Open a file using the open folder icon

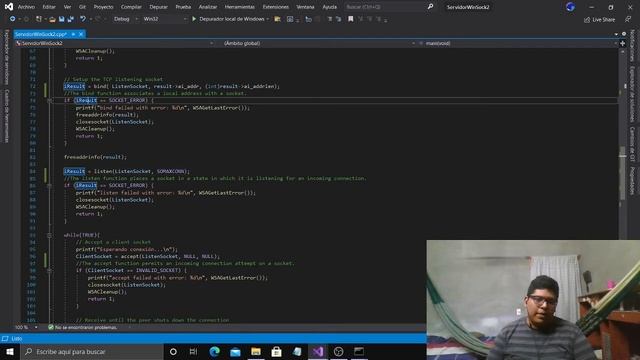coord(52,19)
